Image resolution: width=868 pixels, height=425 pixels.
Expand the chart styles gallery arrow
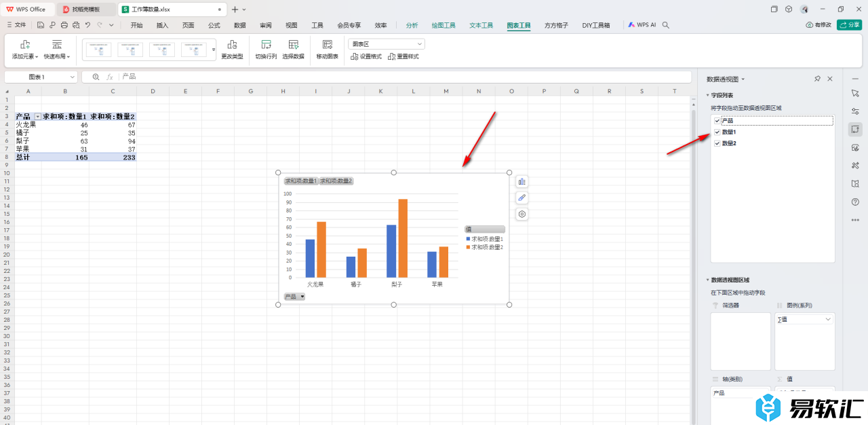coord(214,50)
